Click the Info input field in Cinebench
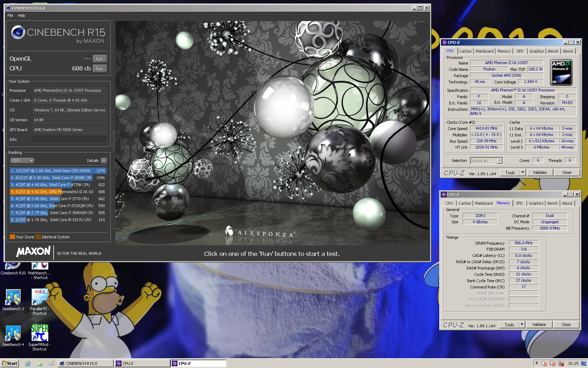This screenshot has width=588, height=368. [x=70, y=139]
